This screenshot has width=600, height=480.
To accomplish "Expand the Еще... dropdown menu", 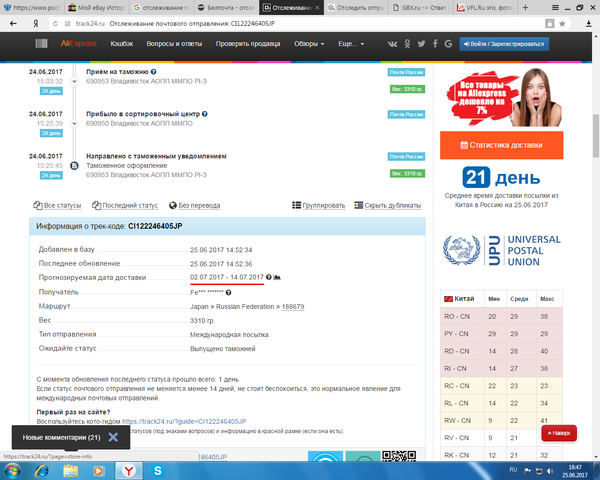I will 351,44.
